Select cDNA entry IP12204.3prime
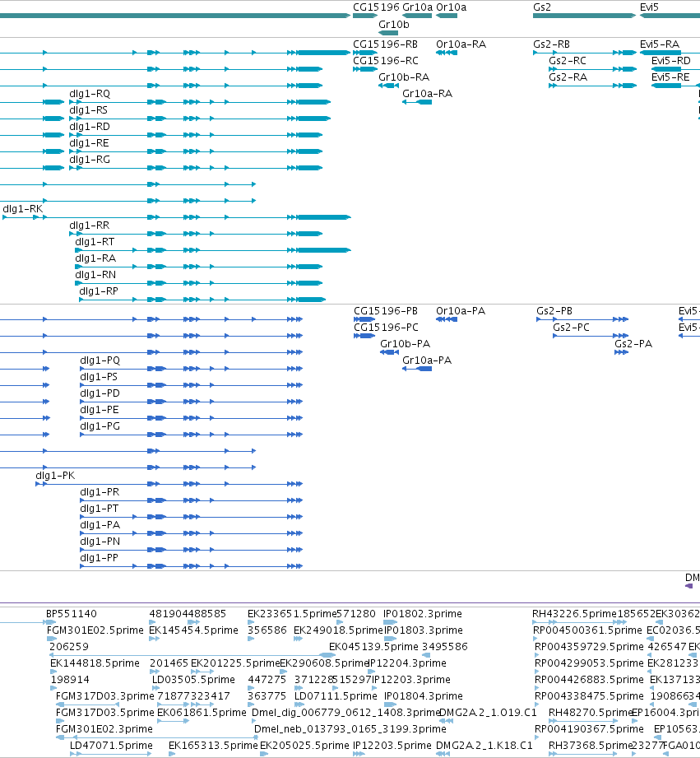The height and width of the screenshot is (758, 700). pos(408,663)
